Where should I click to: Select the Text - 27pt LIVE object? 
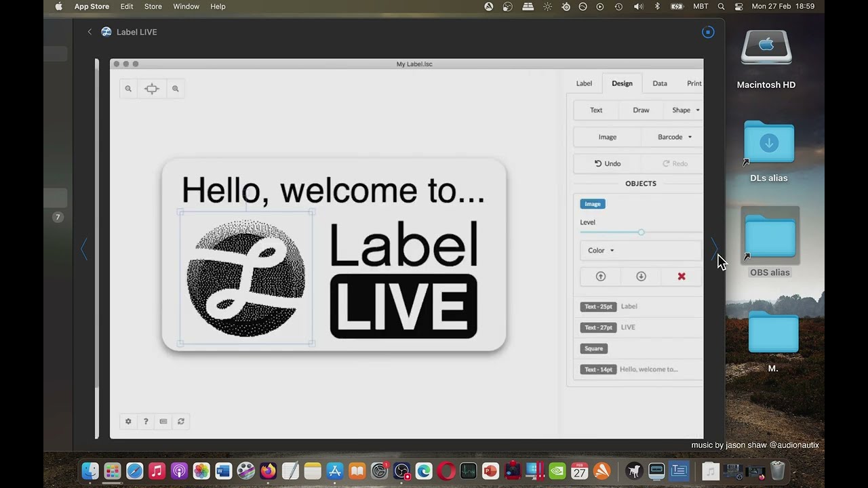638,327
